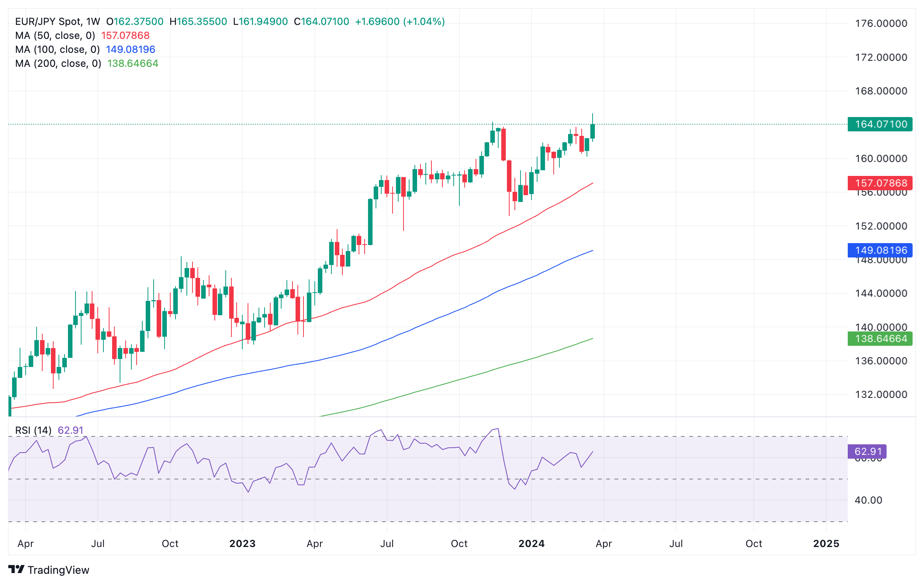
Task: Click the 1W interval text in header
Action: (x=93, y=22)
